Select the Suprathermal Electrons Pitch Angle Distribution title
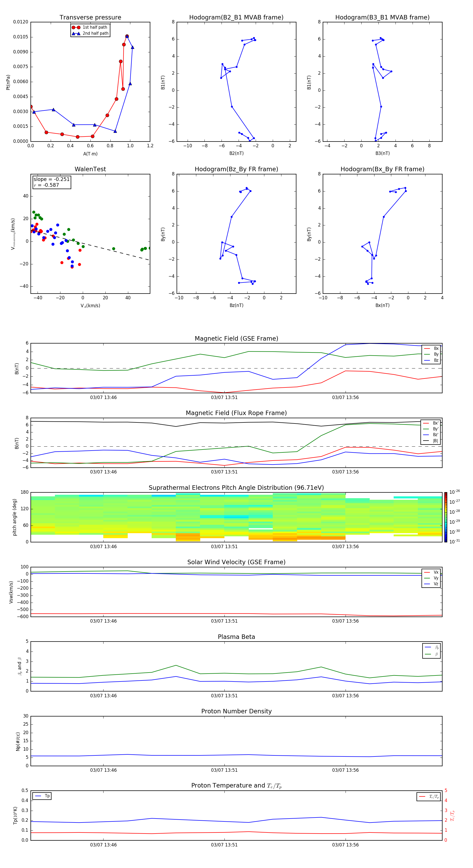 [236, 488]
